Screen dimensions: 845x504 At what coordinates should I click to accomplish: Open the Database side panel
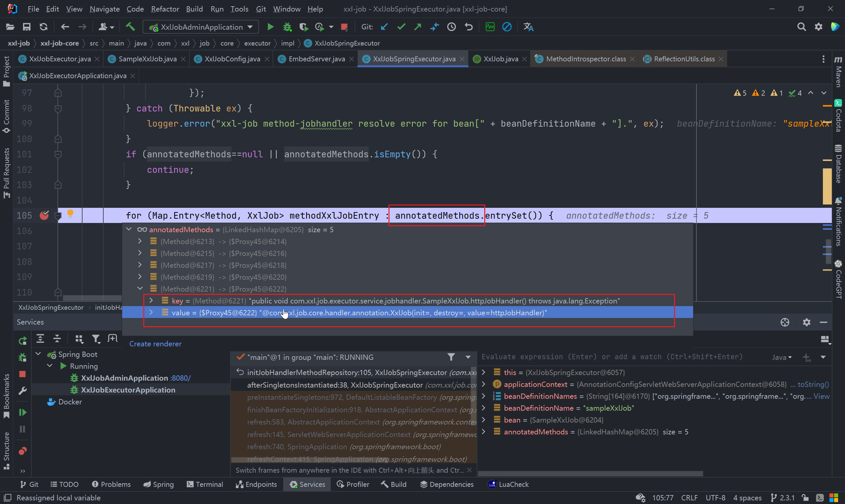[838, 164]
